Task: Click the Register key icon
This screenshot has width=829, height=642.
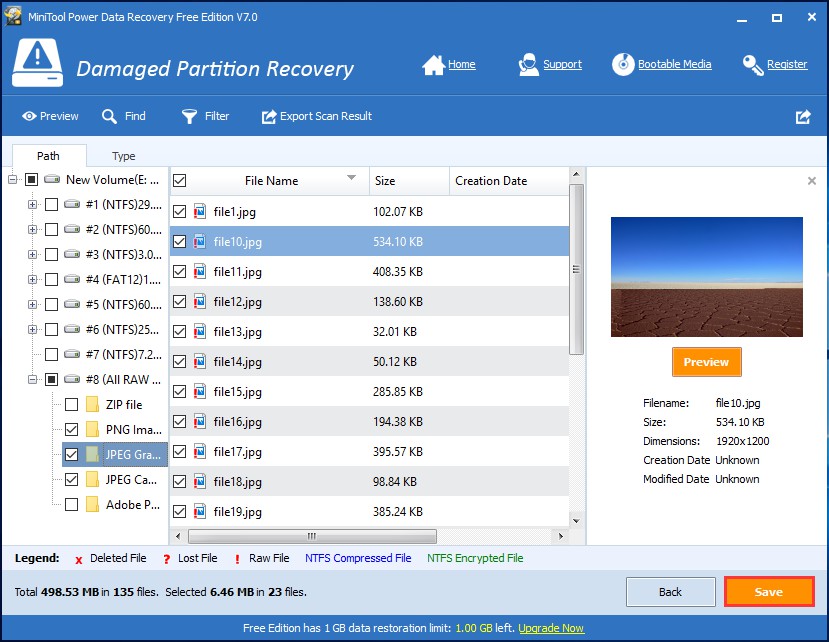Action: [x=752, y=65]
